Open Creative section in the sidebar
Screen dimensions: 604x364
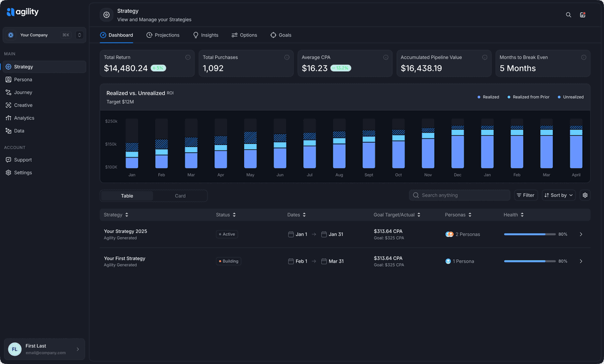[x=24, y=105]
